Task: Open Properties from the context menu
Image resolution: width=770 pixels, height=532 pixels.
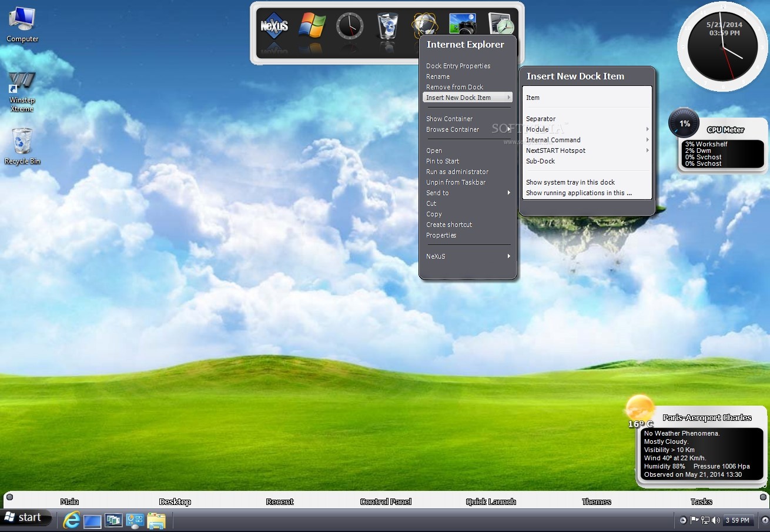Action: pos(467,235)
